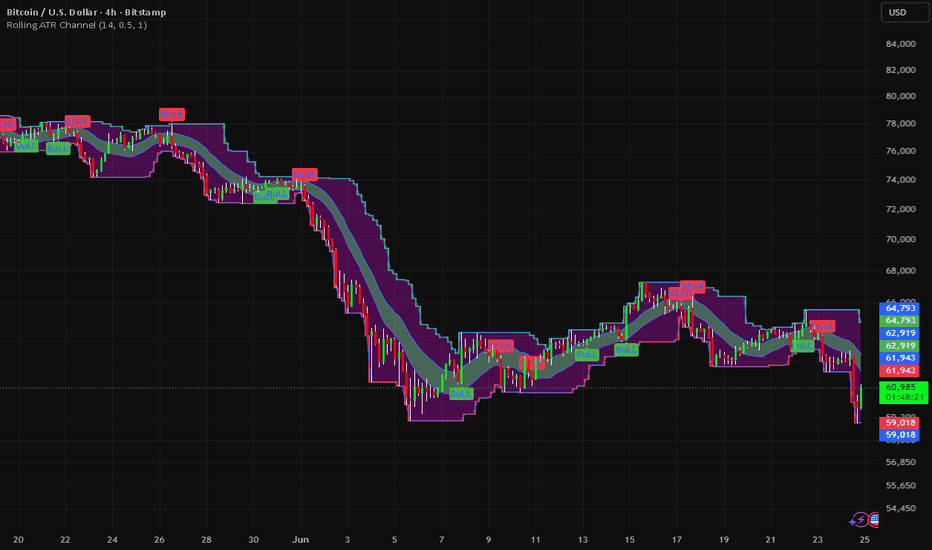Viewport: 932px width, 550px height.
Task: Click the BEAR signal label near Jun start
Action: coord(304,174)
